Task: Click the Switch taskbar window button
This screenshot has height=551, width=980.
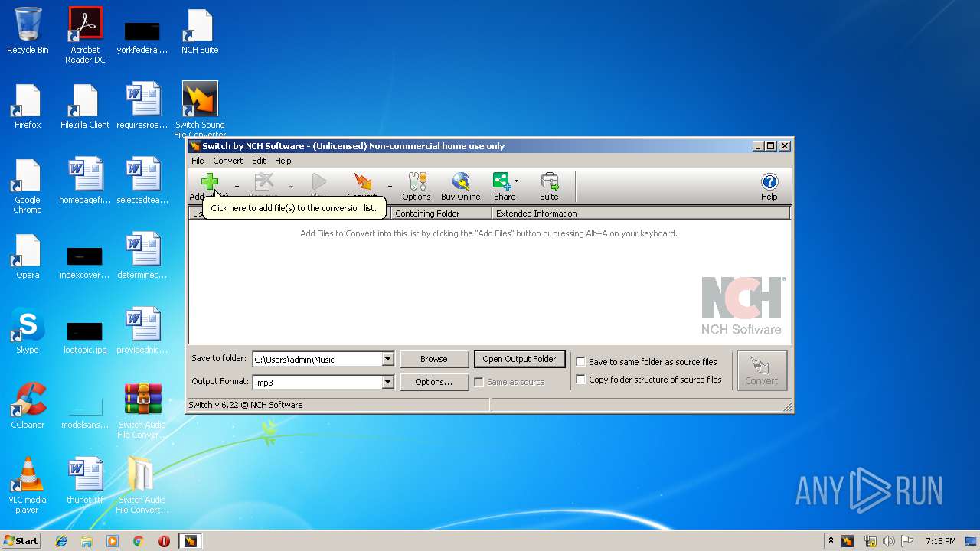Action: pyautogui.click(x=190, y=541)
